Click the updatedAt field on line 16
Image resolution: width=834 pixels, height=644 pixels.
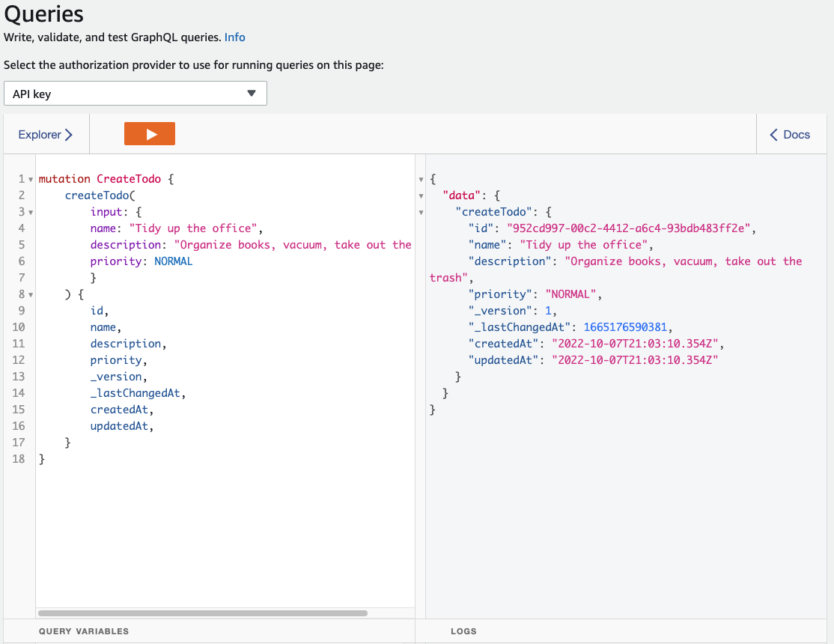119,426
